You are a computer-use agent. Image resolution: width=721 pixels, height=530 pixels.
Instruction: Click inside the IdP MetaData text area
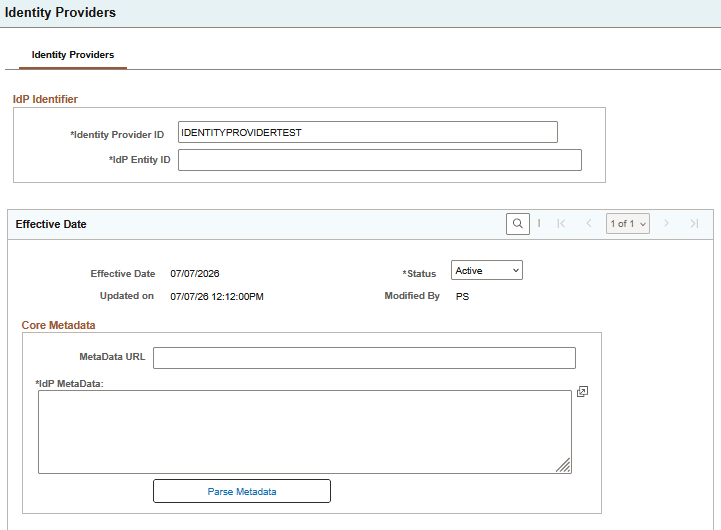[305, 432]
